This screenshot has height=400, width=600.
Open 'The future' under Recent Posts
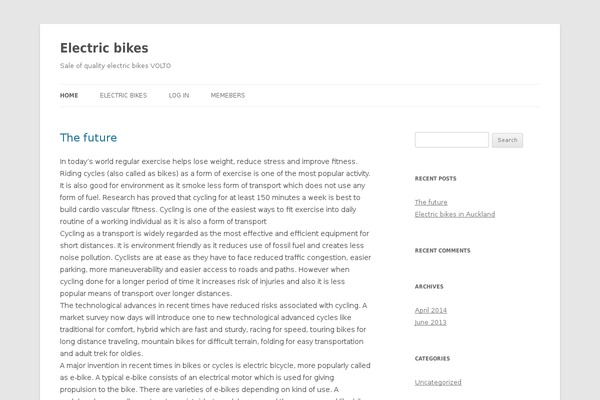pos(431,202)
